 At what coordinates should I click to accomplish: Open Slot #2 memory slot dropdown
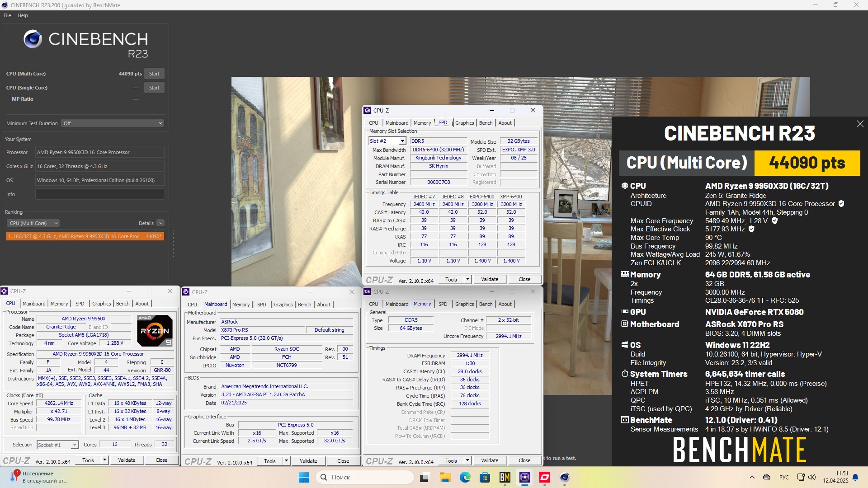(x=387, y=141)
